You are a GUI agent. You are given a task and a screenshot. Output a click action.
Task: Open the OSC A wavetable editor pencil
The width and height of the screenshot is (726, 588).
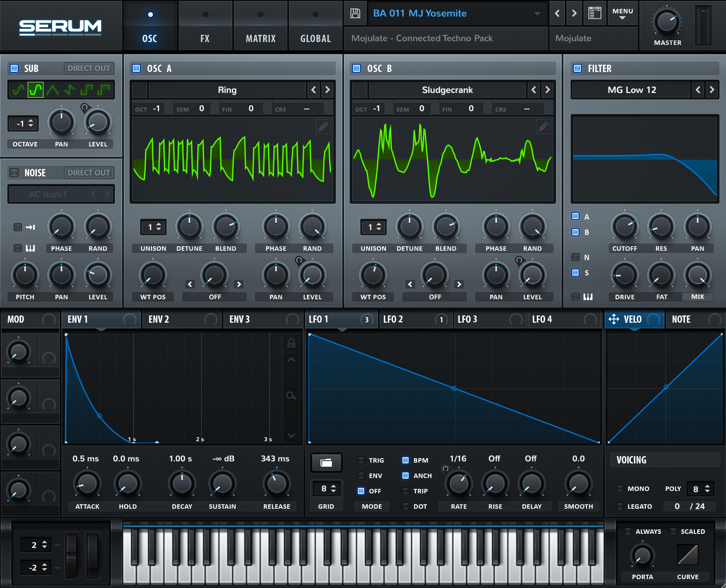(x=323, y=127)
